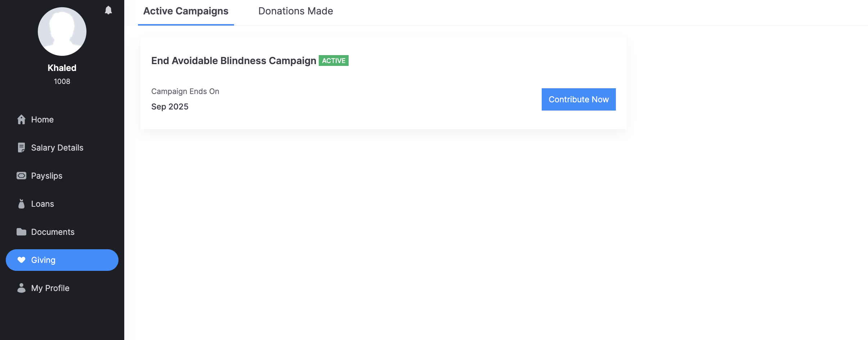Click the Documents folder icon
This screenshot has width=868, height=340.
coord(21,232)
